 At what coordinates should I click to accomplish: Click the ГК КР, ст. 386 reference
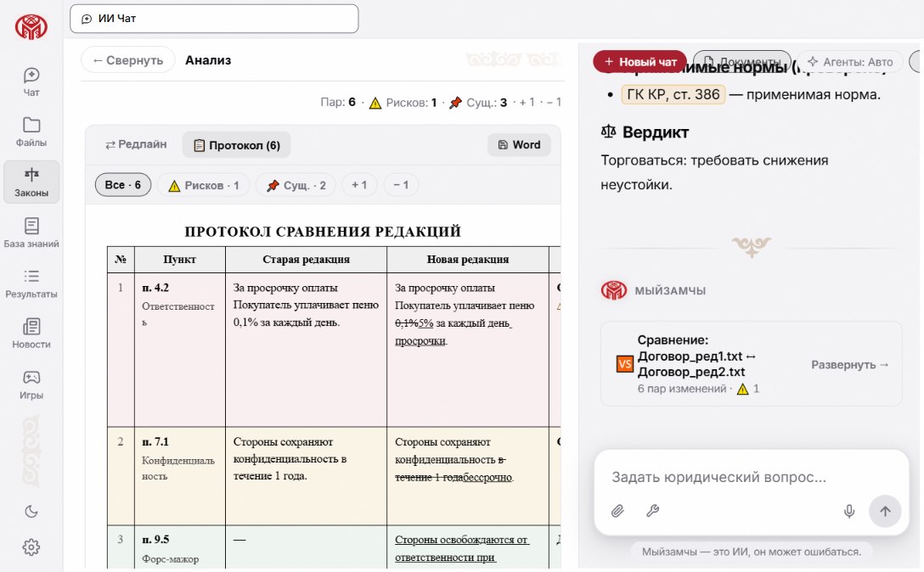(x=673, y=94)
